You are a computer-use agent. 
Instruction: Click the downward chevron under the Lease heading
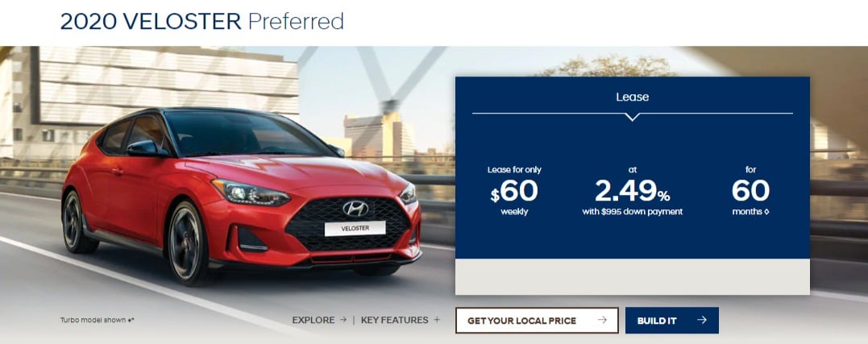click(632, 117)
